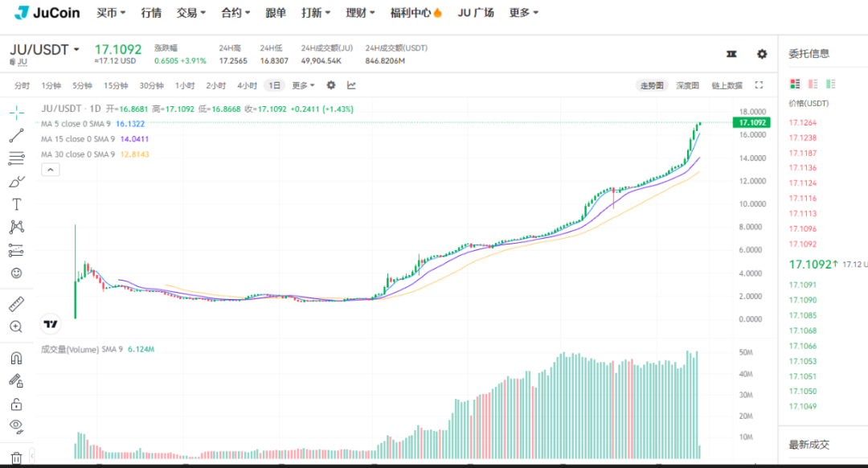Toggle lock all drawings
The height and width of the screenshot is (468, 868).
pyautogui.click(x=16, y=404)
